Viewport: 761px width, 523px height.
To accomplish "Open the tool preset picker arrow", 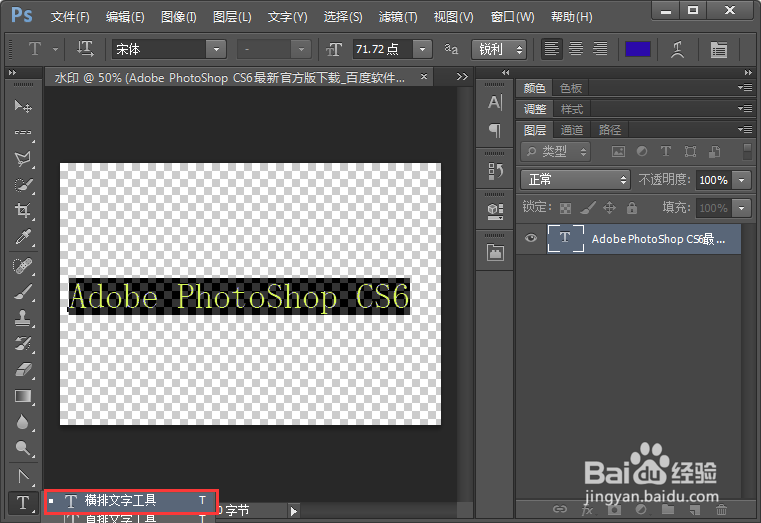I will pos(55,49).
